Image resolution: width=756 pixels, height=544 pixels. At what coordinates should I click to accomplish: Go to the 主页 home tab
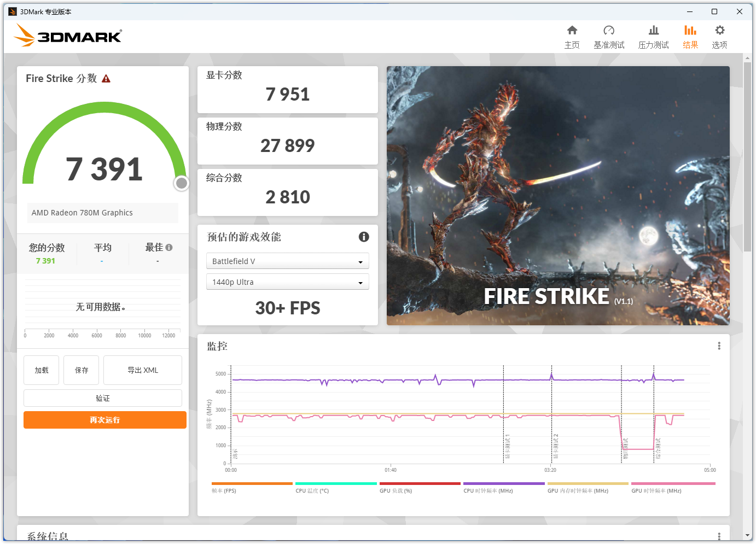[572, 37]
